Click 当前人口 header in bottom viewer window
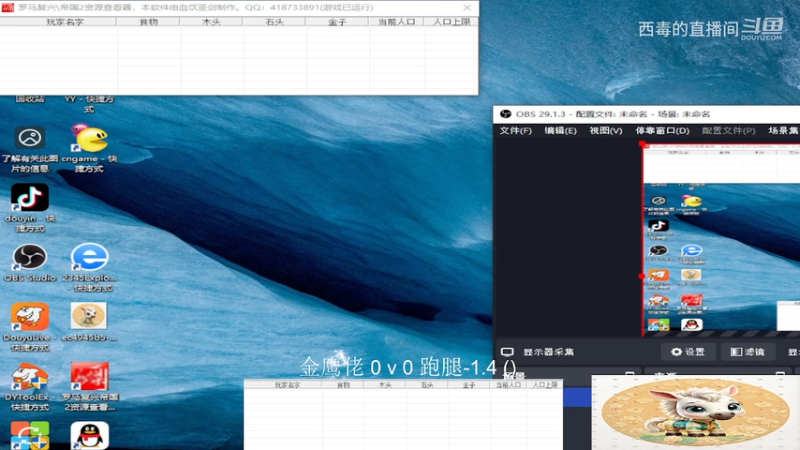The image size is (800, 450). (508, 385)
